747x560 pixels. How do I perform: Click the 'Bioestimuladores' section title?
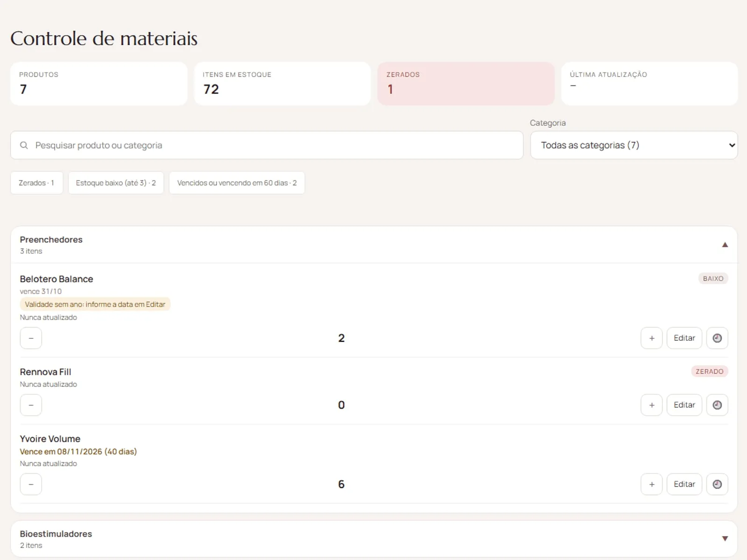[x=56, y=534]
